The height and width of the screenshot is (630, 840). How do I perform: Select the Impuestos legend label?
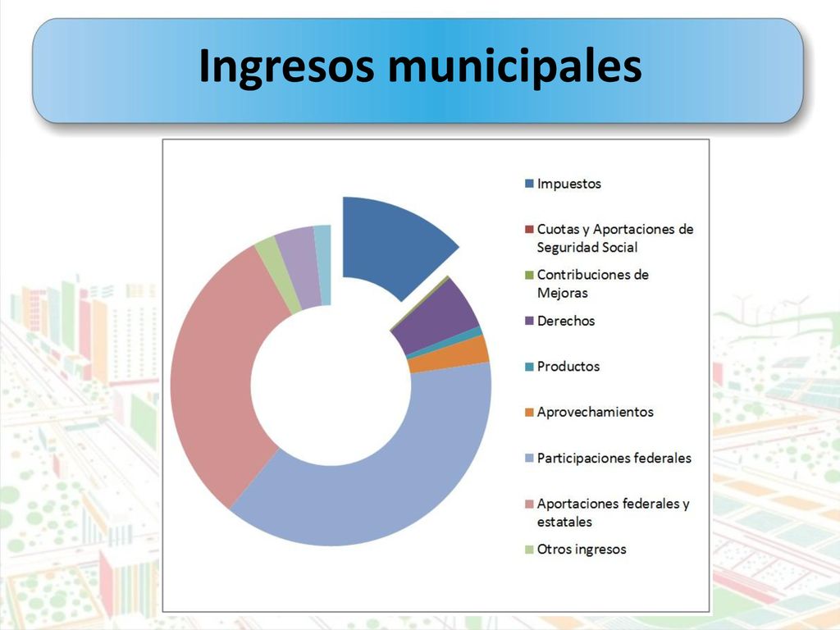(569, 184)
